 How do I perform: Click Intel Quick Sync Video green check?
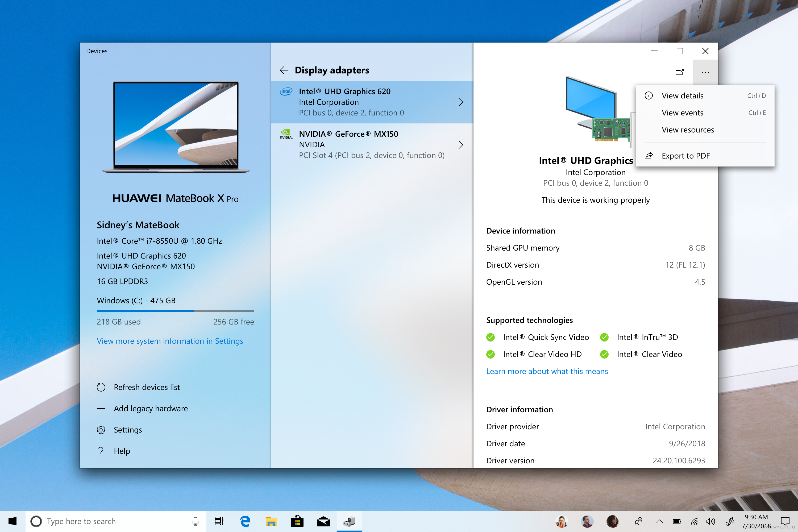[491, 337]
